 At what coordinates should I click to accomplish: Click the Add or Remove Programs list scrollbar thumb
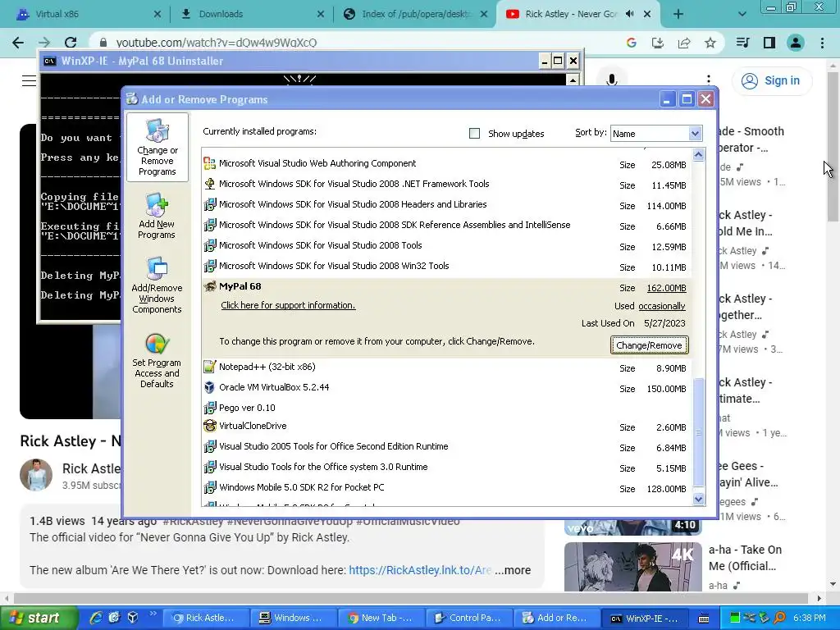coord(698,431)
